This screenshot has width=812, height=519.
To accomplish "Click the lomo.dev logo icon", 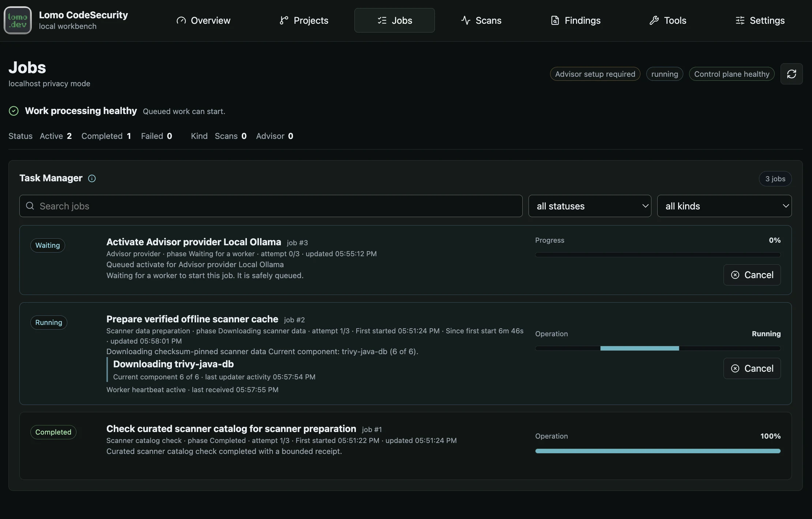I will [x=18, y=20].
